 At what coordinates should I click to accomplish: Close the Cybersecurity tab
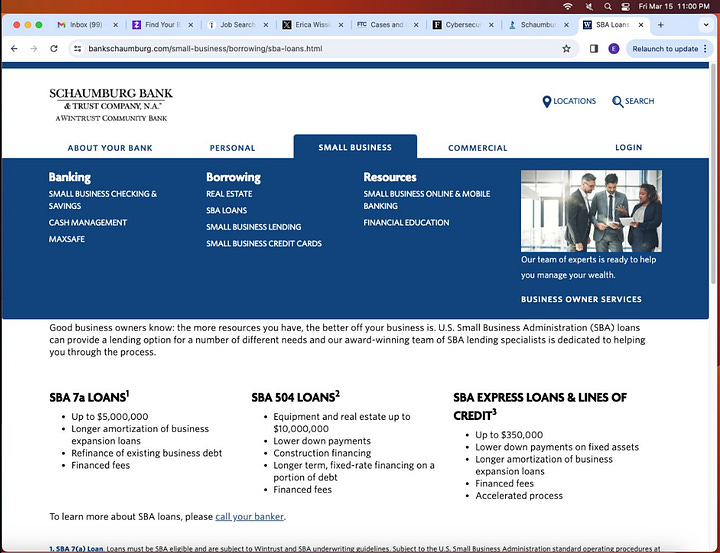(x=491, y=25)
